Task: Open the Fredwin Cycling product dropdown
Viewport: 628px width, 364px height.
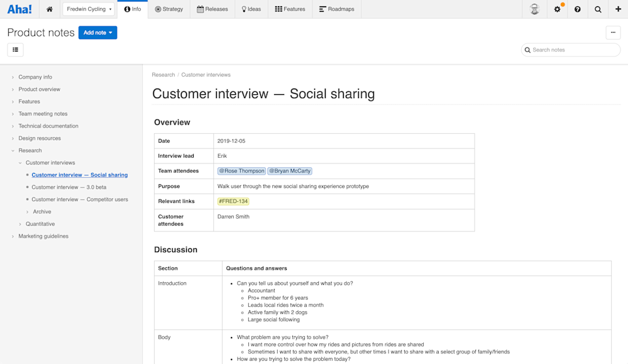Action: click(88, 9)
